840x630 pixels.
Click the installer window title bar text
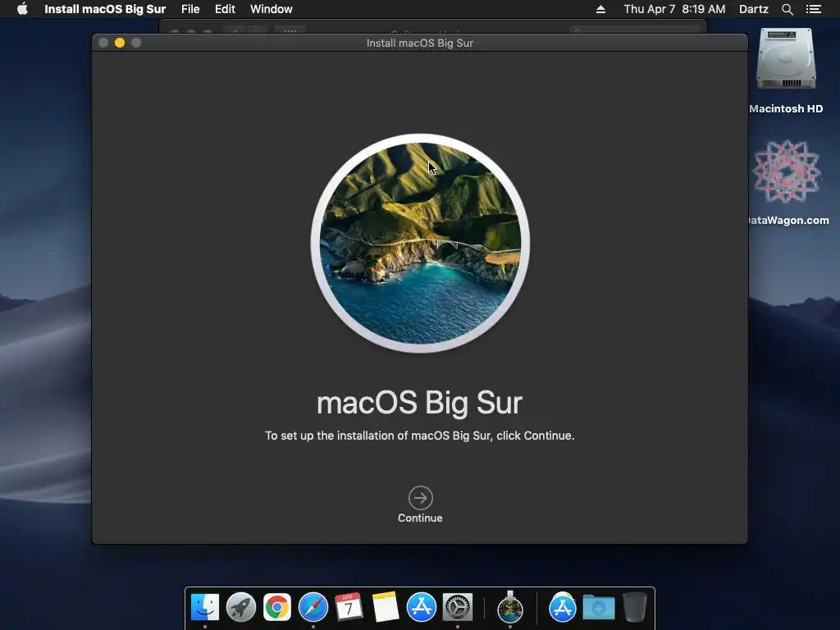click(420, 43)
